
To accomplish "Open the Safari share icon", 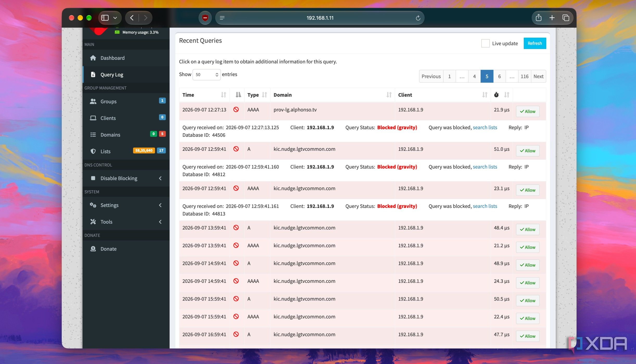I will click(x=538, y=18).
